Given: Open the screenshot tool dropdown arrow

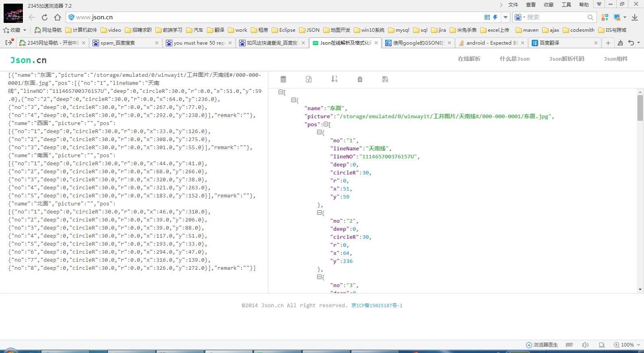Looking at the screenshot, I should (x=625, y=17).
